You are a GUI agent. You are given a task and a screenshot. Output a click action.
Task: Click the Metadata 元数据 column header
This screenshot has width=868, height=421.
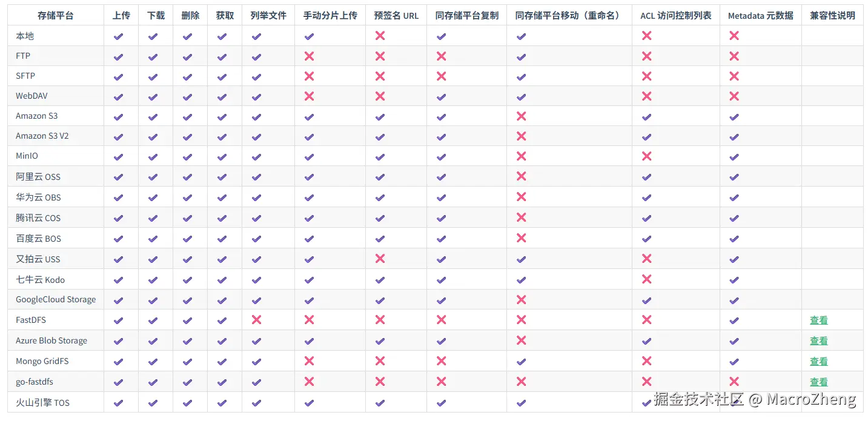[x=761, y=15]
